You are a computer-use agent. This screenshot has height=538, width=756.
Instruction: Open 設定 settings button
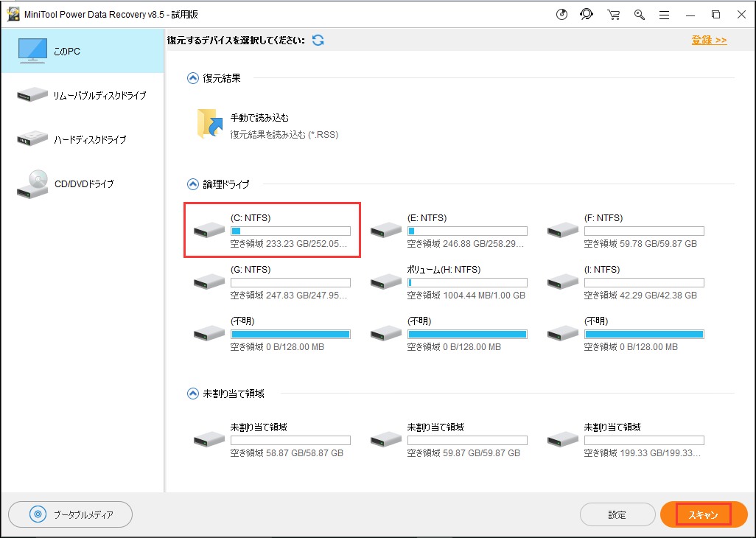coord(617,514)
